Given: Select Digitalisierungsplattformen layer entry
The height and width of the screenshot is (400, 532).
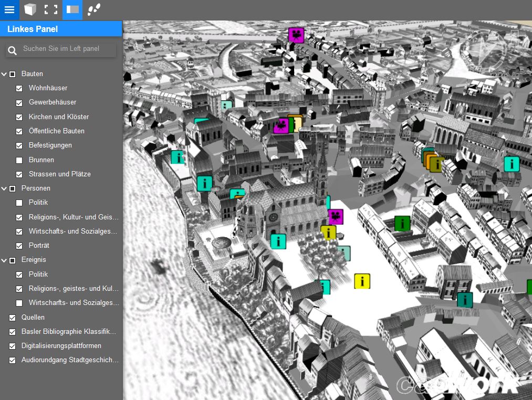Looking at the screenshot, I should (61, 346).
